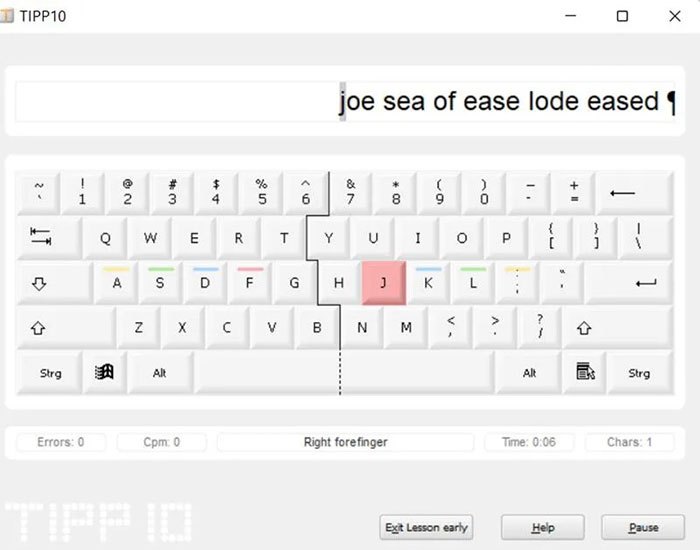Click the S key with green marker

click(x=160, y=283)
